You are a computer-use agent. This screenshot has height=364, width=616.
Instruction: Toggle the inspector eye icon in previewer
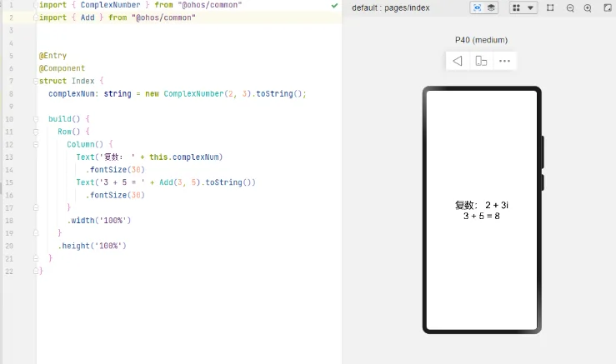[x=477, y=7]
